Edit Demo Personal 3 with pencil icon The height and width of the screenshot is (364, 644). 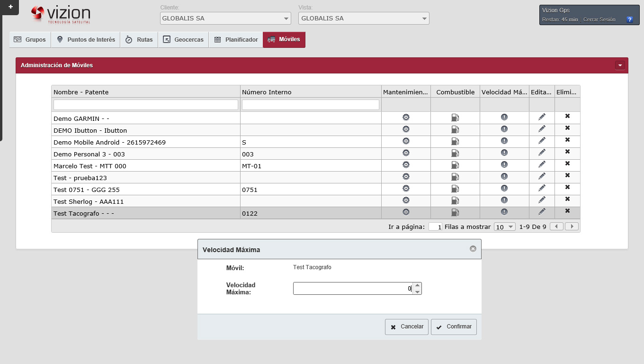point(542,153)
